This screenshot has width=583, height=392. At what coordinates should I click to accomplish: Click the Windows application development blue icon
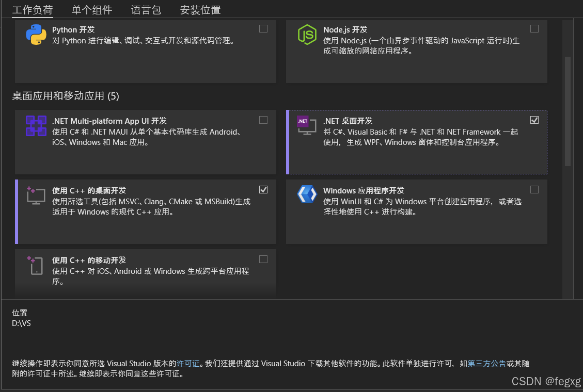click(x=307, y=194)
